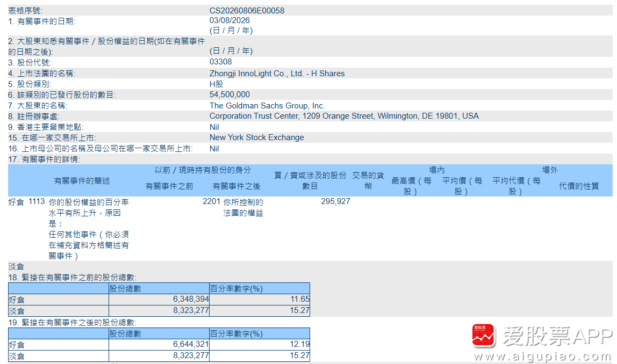The height and width of the screenshot is (364, 617).
Task: Click the 場外 header label
Action: pos(550,170)
